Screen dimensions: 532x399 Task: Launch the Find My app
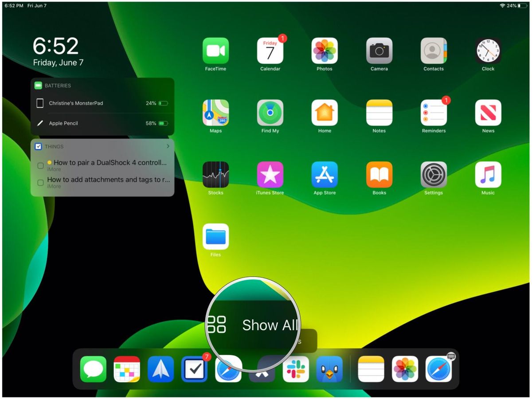click(x=270, y=112)
